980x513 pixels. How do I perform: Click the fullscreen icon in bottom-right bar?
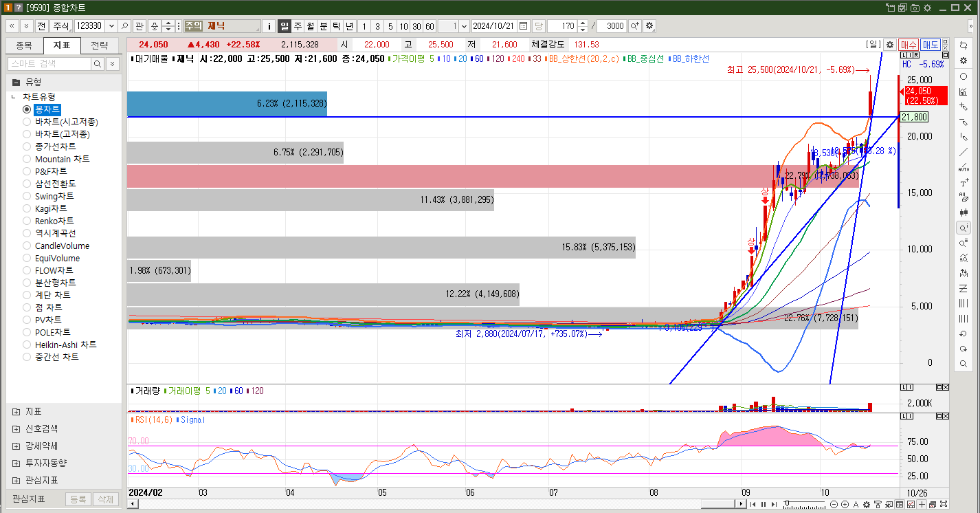[943, 505]
